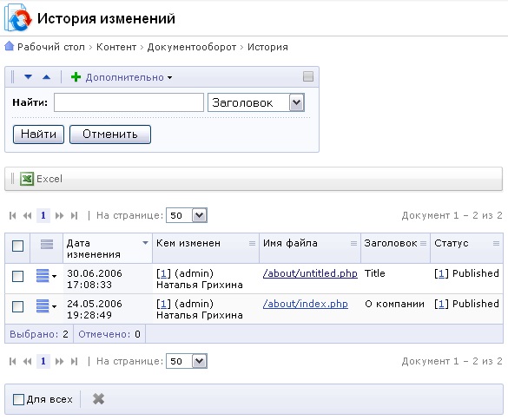Go to next page in top pager
The width and height of the screenshot is (508, 420).
tap(59, 215)
